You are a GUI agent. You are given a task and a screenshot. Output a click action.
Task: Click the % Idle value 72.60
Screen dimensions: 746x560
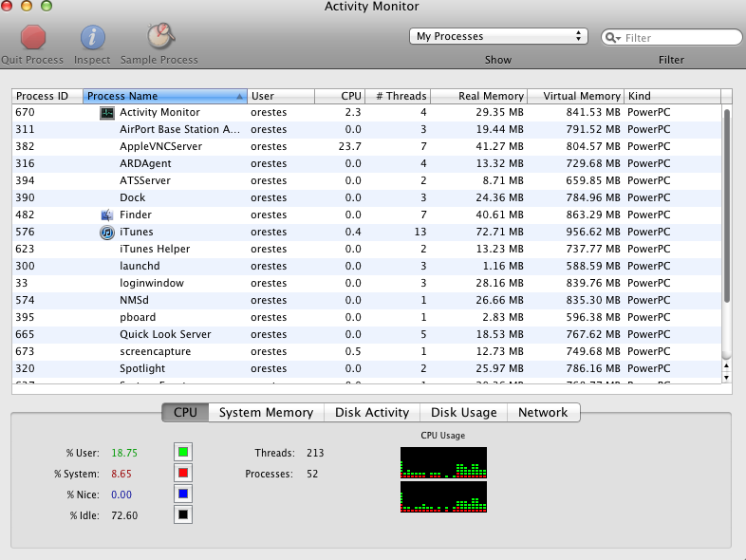click(x=124, y=515)
